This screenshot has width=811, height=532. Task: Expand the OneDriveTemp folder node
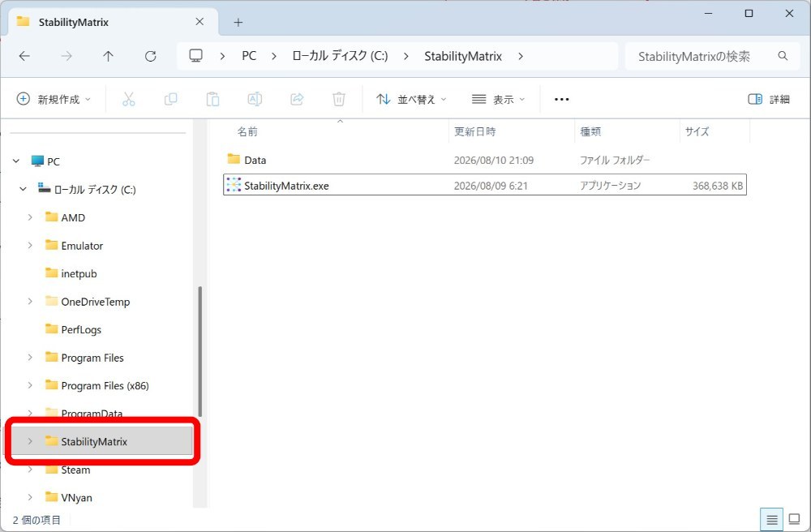tap(30, 302)
